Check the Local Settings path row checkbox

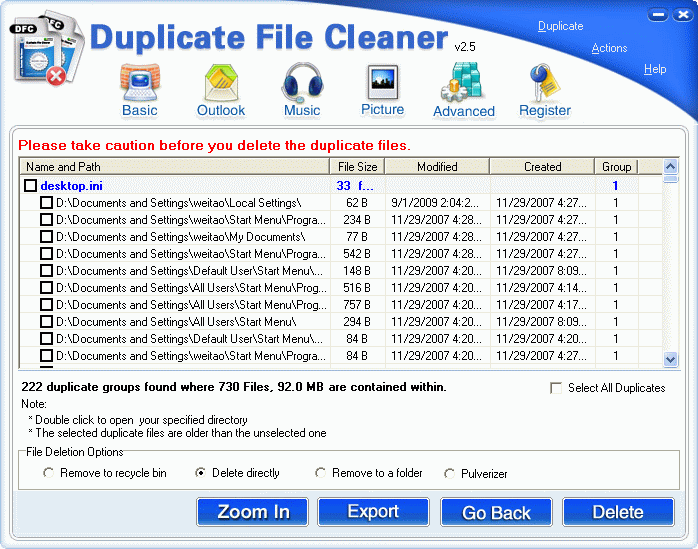46,203
